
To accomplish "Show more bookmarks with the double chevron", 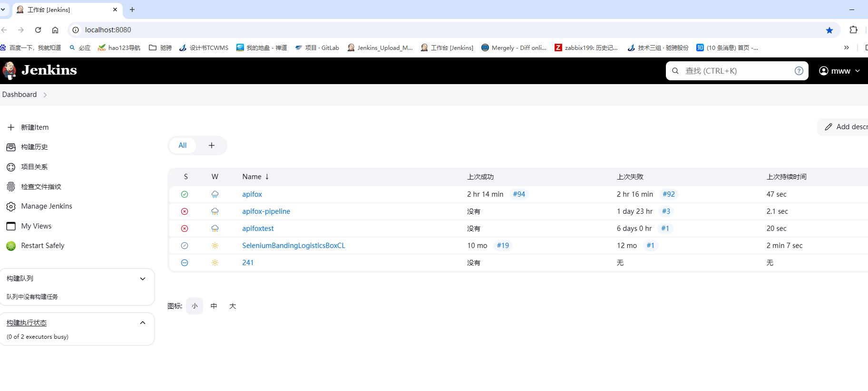I will point(847,48).
